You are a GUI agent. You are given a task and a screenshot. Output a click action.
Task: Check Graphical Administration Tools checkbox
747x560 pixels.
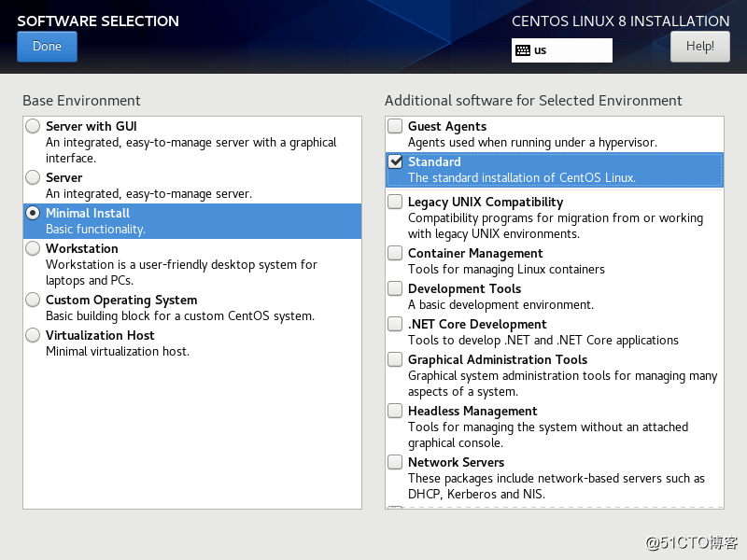[x=395, y=359]
